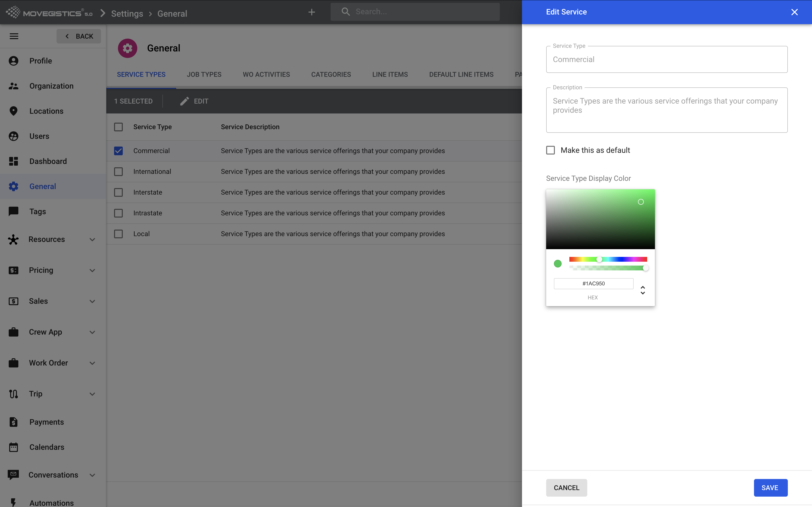812x507 pixels.
Task: Expand the Work Order sidebar section
Action: click(92, 363)
